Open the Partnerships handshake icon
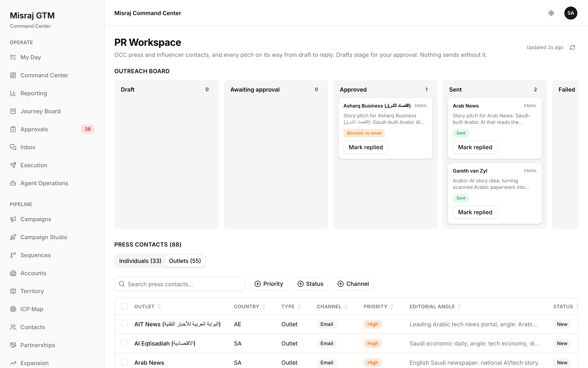Screen dimensions: 588x368 (13, 345)
